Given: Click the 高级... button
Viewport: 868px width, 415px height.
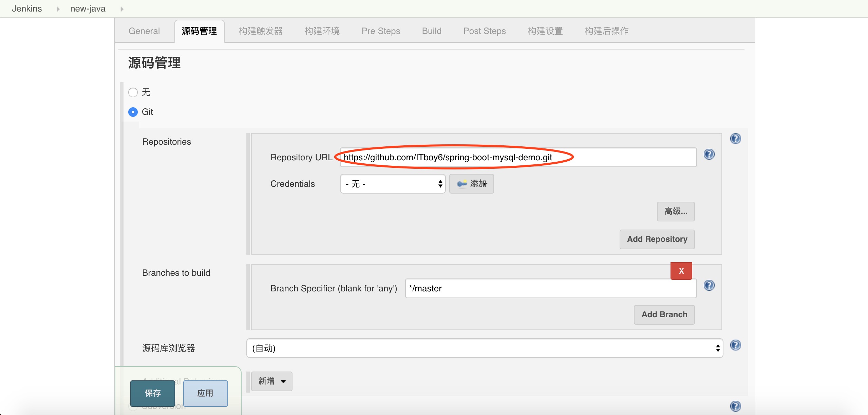Looking at the screenshot, I should [x=676, y=211].
